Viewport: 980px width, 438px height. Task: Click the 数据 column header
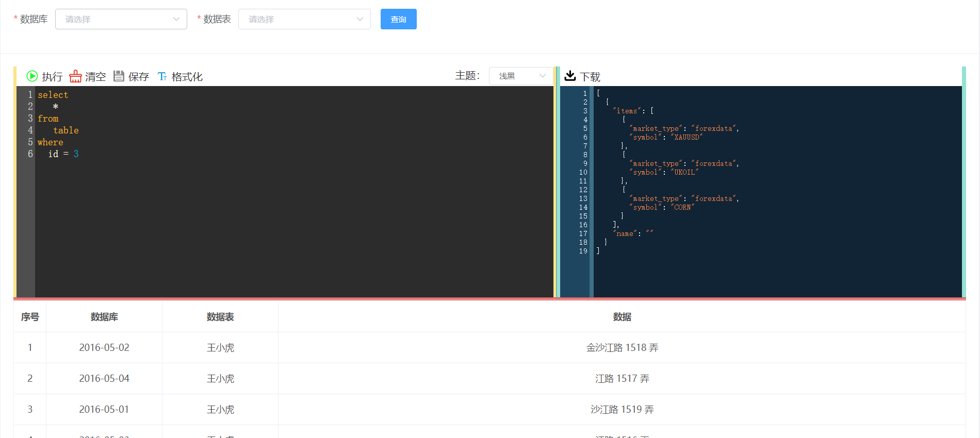[x=622, y=317]
